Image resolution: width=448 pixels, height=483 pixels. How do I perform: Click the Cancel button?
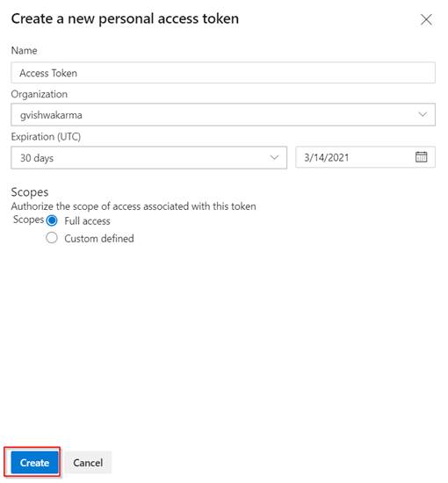(x=88, y=463)
